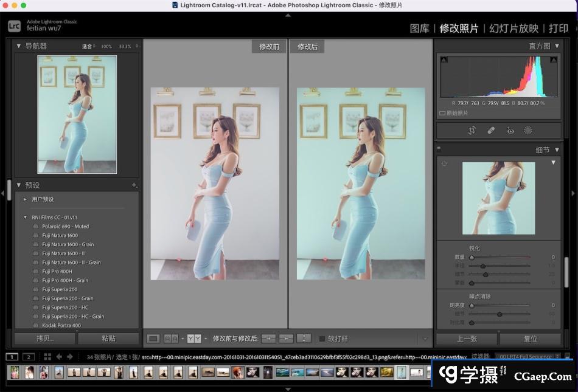
Task: Switch to the 图库 Library module
Action: (x=419, y=28)
